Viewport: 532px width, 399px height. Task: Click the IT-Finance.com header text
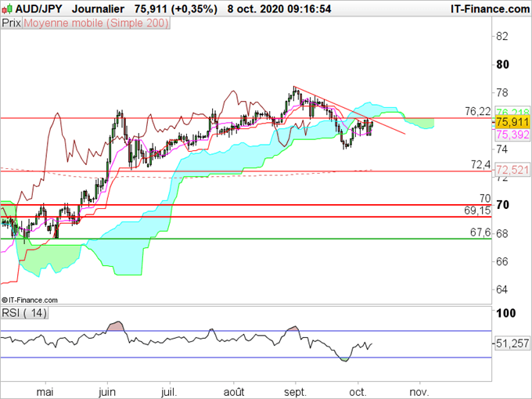coord(490,9)
